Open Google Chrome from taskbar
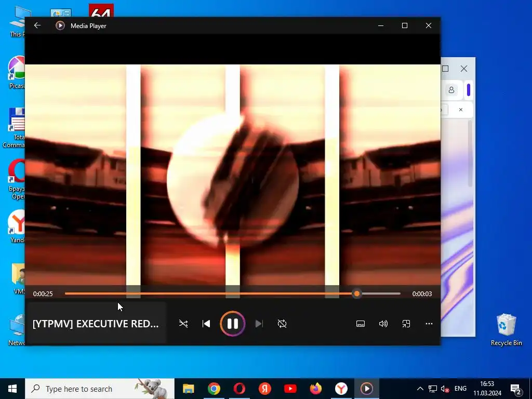This screenshot has height=399, width=532. point(214,389)
